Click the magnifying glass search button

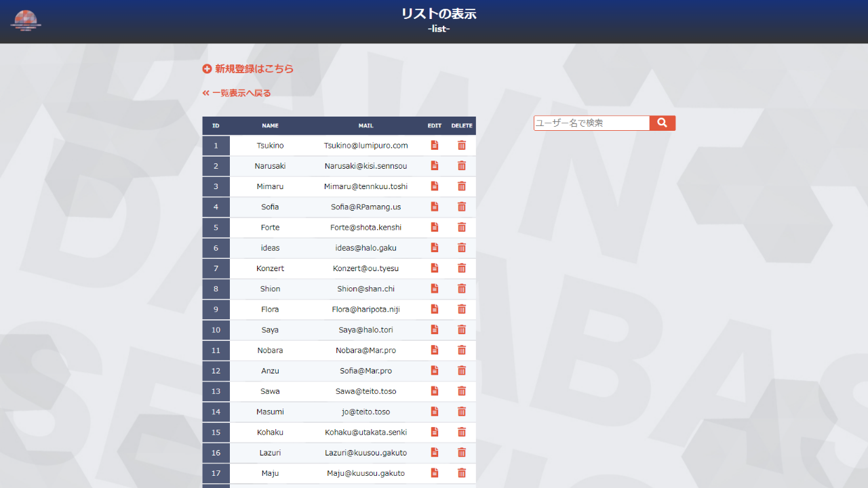tap(662, 123)
